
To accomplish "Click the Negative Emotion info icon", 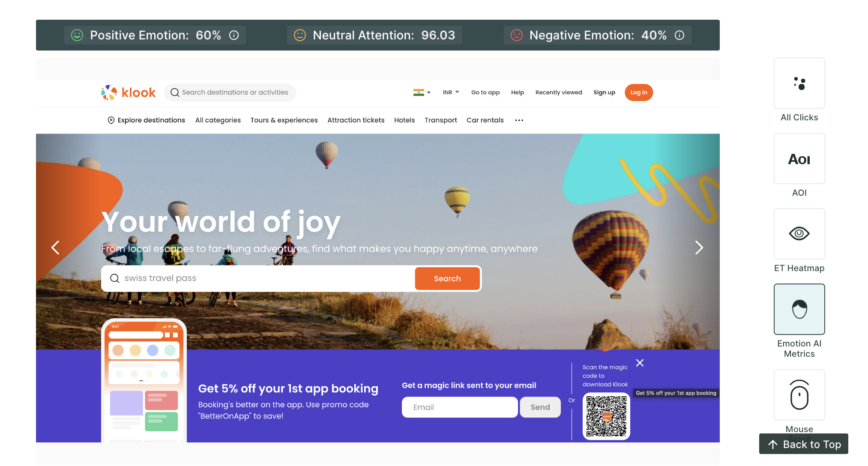I will pyautogui.click(x=679, y=35).
